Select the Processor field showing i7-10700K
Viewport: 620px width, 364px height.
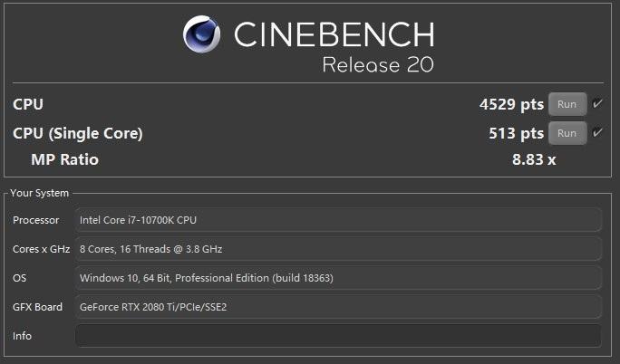coord(338,220)
